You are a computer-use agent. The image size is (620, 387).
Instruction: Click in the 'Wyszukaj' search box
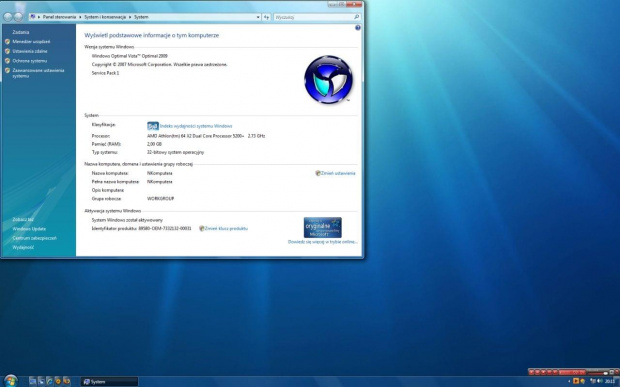(x=313, y=17)
